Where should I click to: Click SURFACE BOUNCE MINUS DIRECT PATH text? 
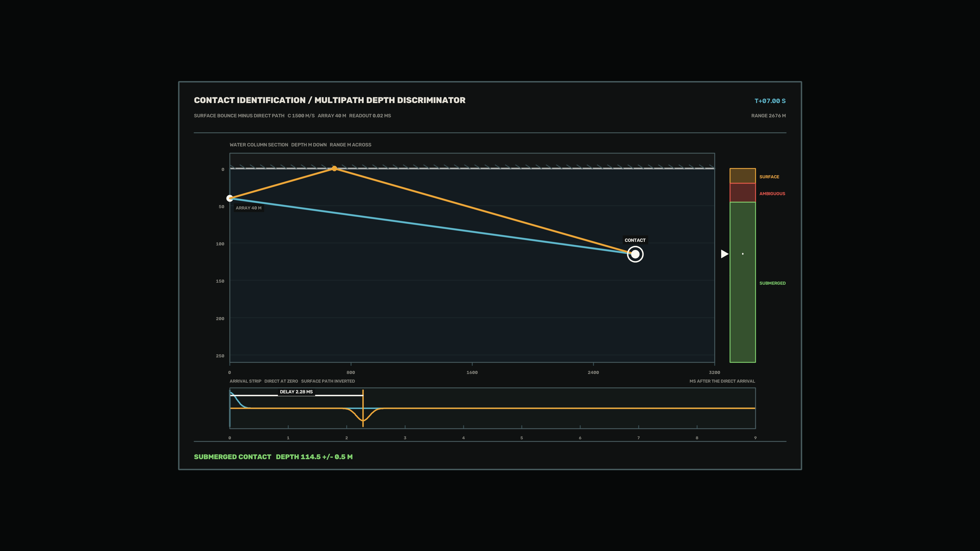click(x=239, y=116)
